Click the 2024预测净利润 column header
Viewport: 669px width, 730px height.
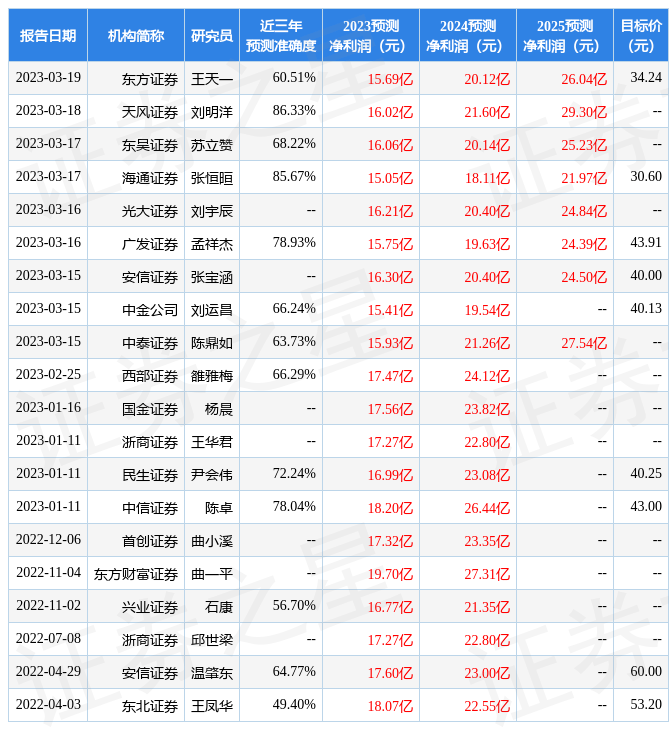tap(468, 36)
